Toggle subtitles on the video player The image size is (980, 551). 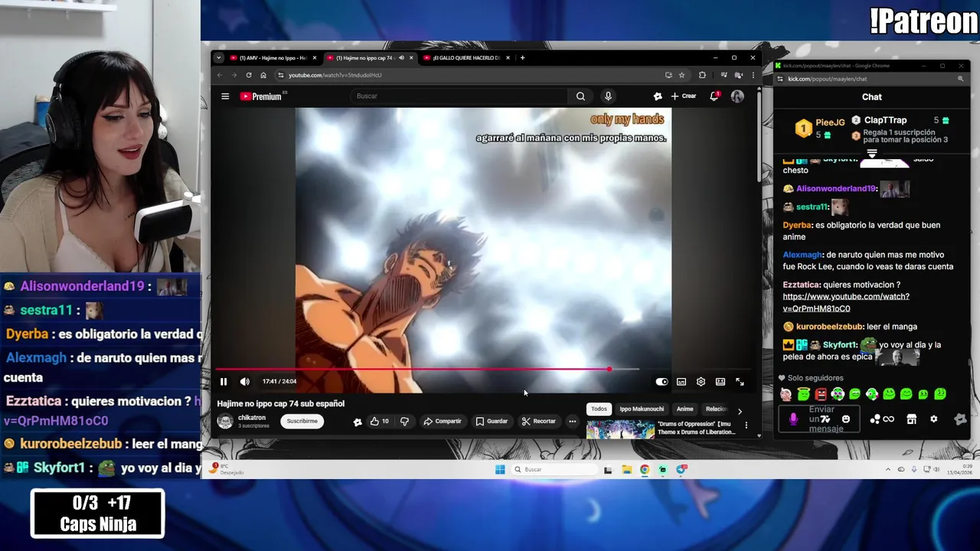681,381
